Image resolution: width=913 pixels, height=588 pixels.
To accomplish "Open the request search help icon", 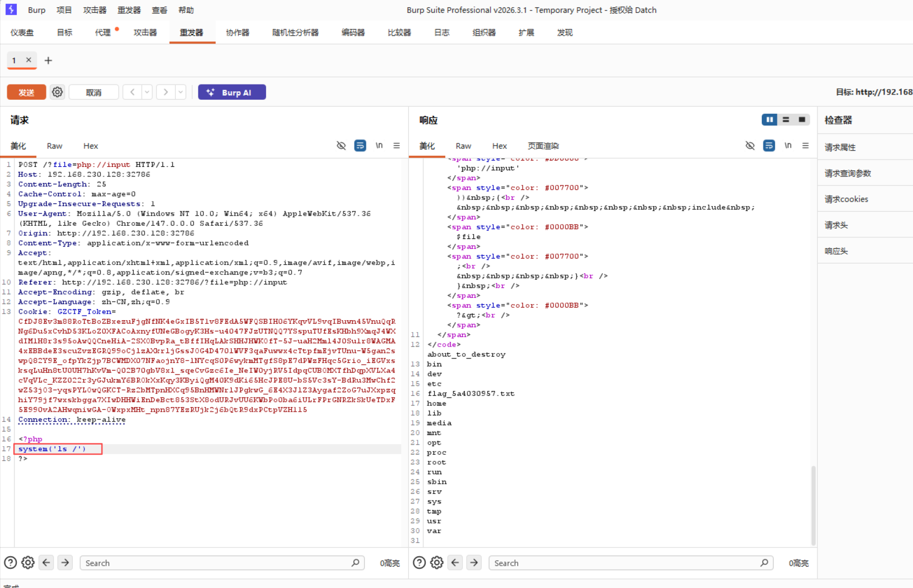I will (x=10, y=563).
